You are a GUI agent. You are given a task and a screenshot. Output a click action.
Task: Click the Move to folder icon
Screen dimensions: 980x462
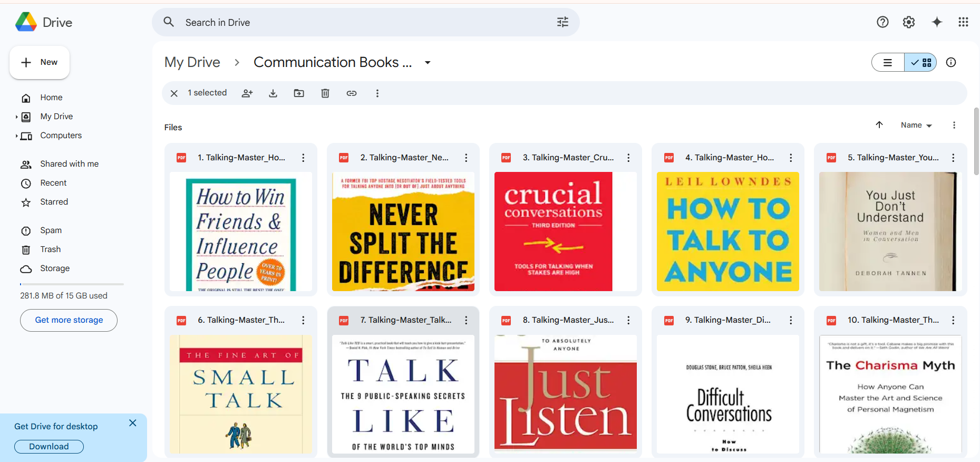299,93
